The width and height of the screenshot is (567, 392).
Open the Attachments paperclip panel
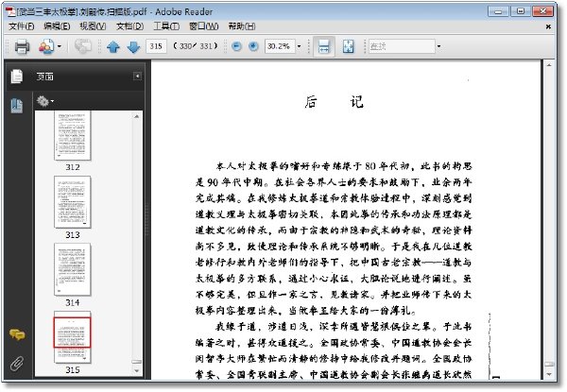pyautogui.click(x=17, y=363)
